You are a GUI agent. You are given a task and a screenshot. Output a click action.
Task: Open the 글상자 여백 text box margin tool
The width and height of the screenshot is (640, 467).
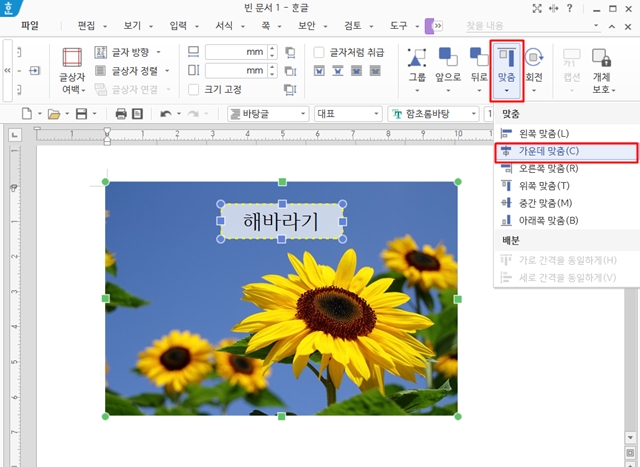click(72, 72)
